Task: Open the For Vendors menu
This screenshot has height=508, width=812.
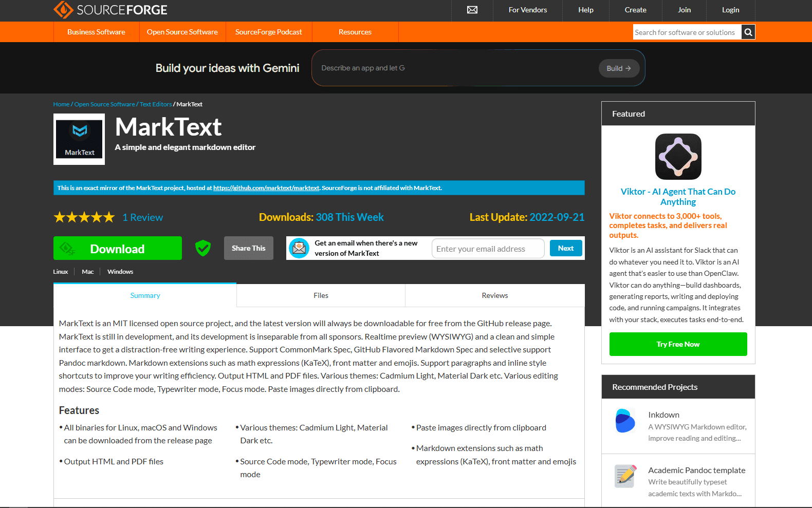Action: tap(528, 10)
